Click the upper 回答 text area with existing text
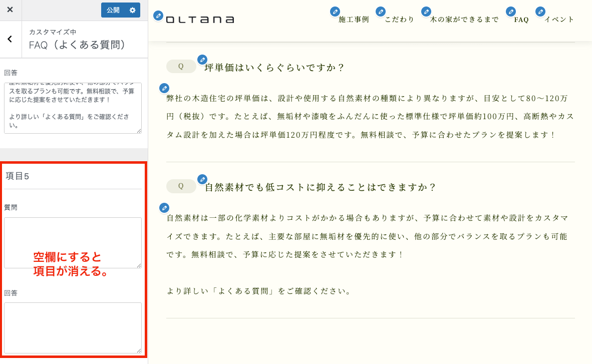The height and width of the screenshot is (364, 592). tap(73, 108)
